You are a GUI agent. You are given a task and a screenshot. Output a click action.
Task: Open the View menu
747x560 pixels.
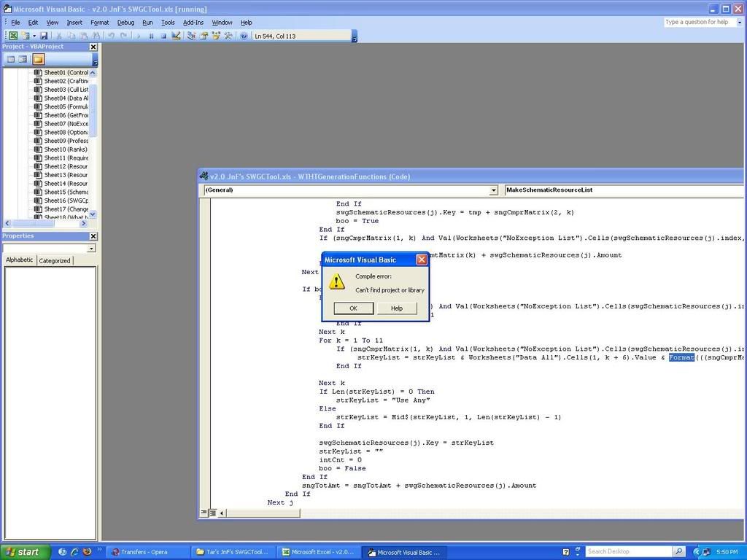pyautogui.click(x=53, y=23)
